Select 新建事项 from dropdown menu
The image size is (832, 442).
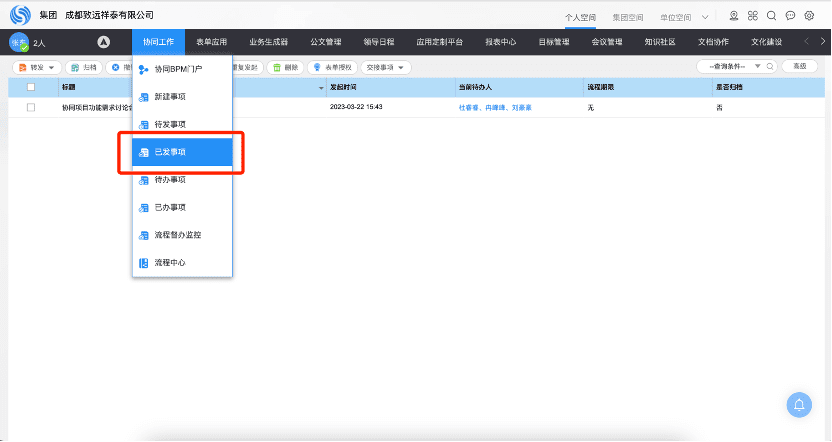coord(182,97)
